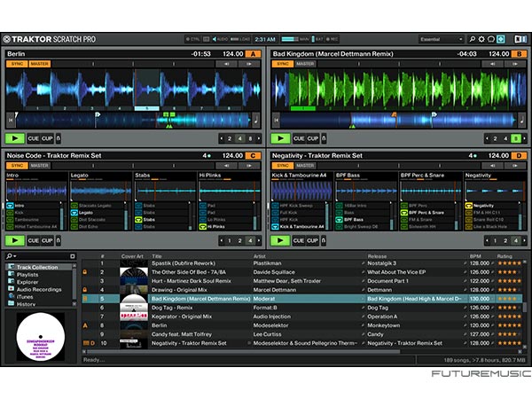Click the layout view icon at the header's far right

(x=520, y=39)
